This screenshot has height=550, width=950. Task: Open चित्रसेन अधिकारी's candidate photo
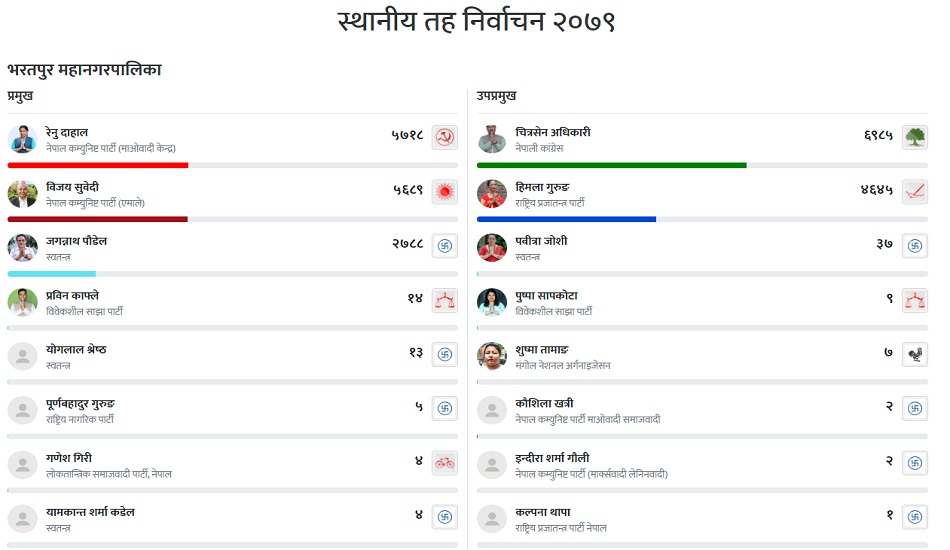pos(492,139)
